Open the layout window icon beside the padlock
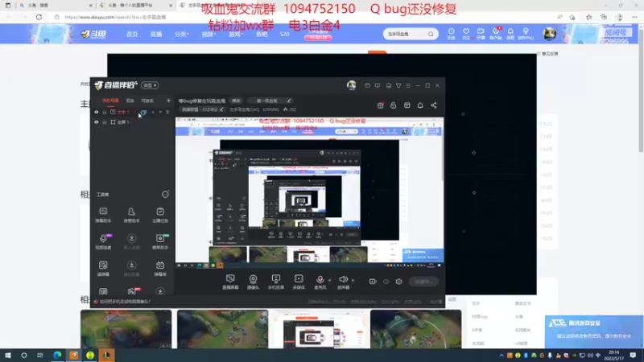Image resolution: width=644 pixels, height=362 pixels. click(407, 105)
